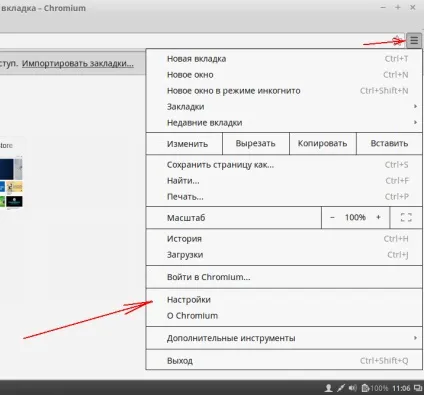Screen dimensions: 424x395
Task: Toggle fullscreen mode icon in Масштаб row
Action: 406,218
